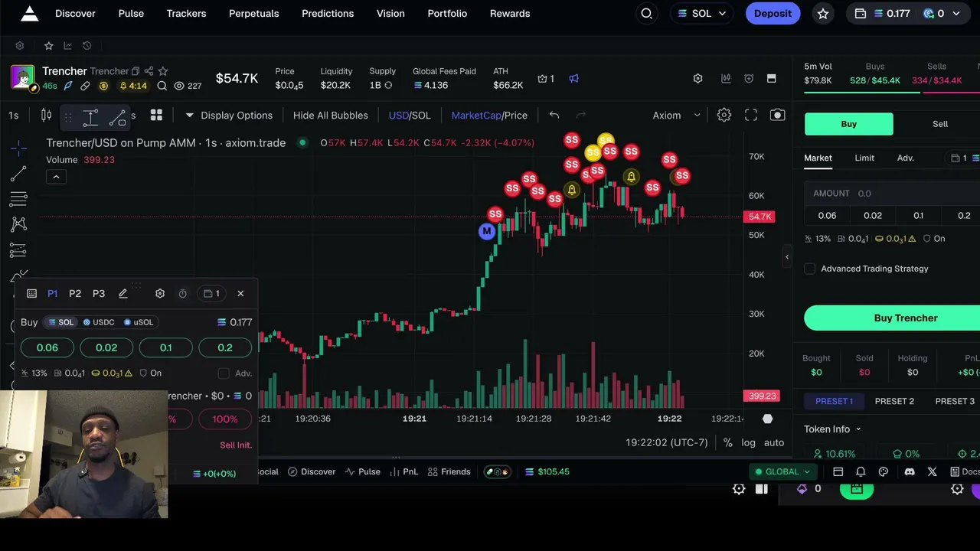Select the trend line drawing tool
The image size is (980, 551).
[x=18, y=174]
